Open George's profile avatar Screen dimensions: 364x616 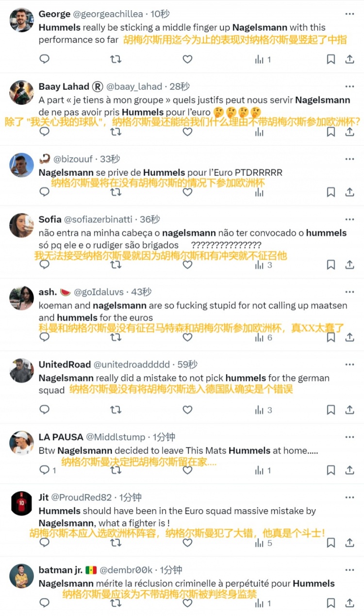(x=21, y=20)
